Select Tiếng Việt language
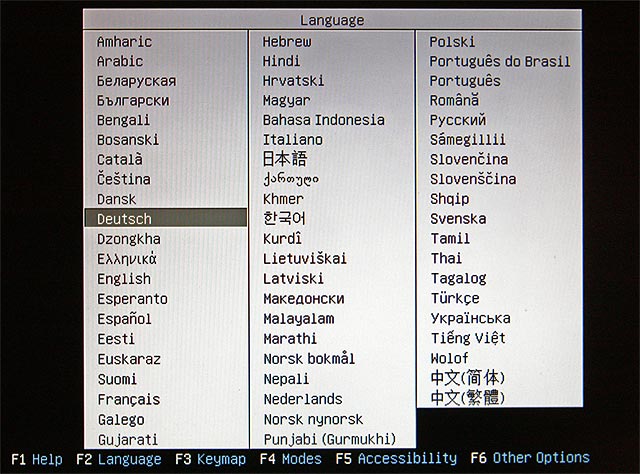This screenshot has width=640, height=474. (x=469, y=338)
